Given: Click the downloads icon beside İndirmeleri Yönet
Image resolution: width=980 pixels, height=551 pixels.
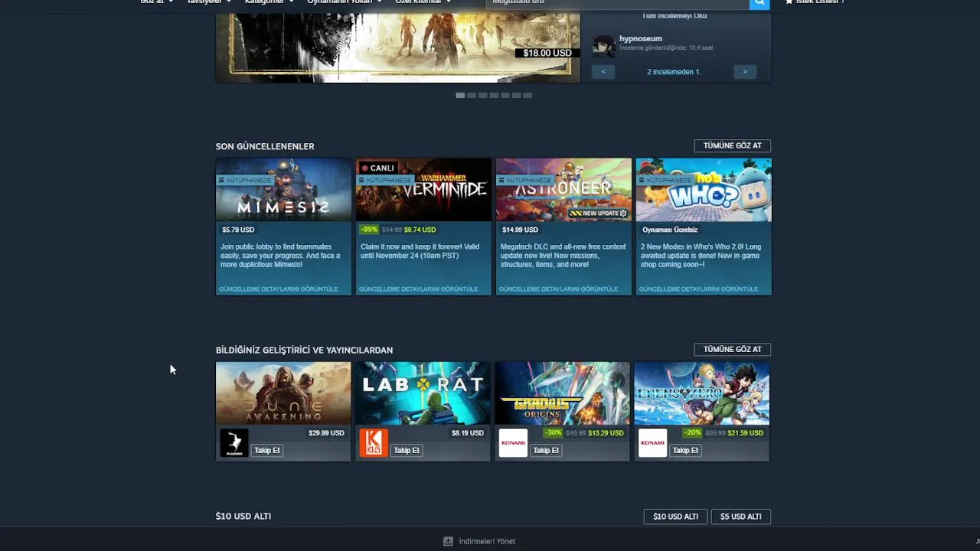Looking at the screenshot, I should (x=448, y=541).
